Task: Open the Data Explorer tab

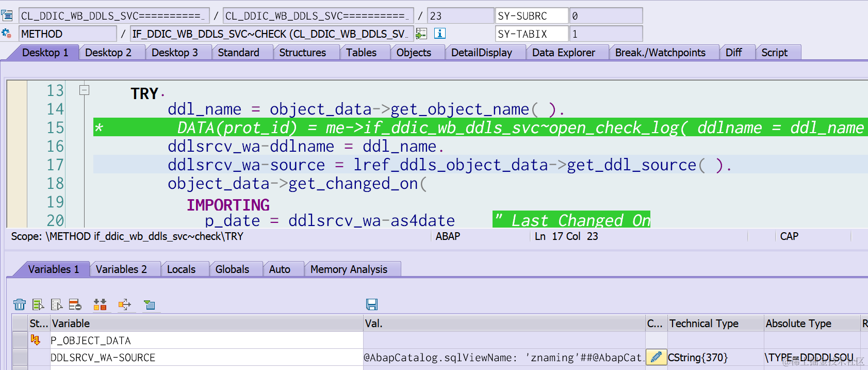Action: click(564, 53)
